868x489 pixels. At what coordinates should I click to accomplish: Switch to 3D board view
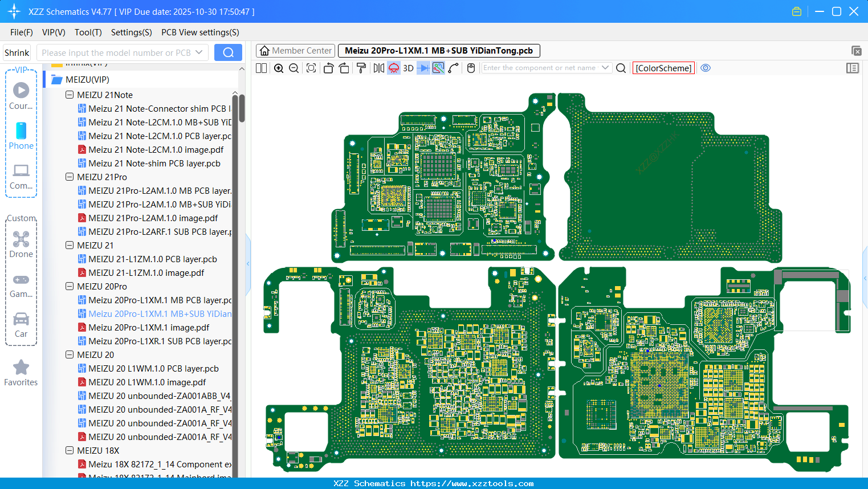point(408,68)
